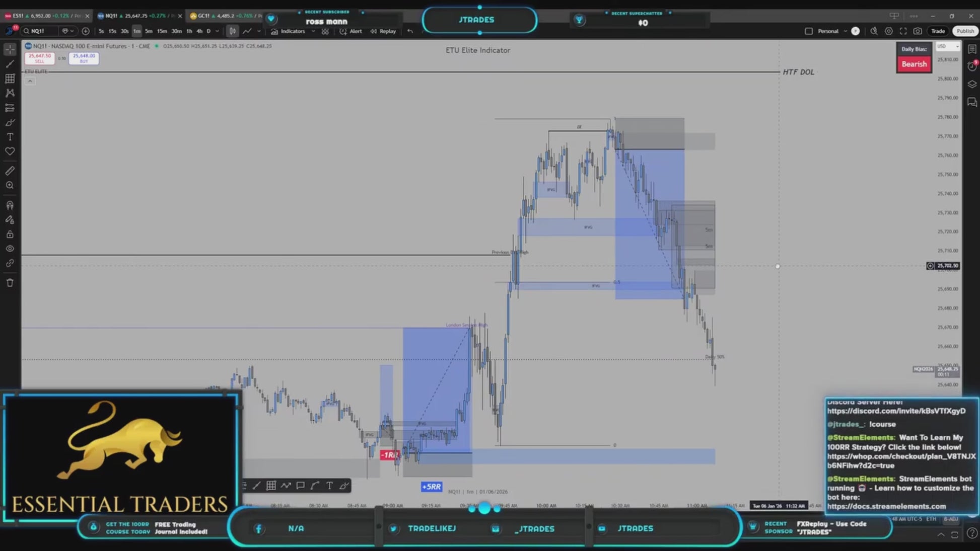Open the Fibonacci retracement tools
This screenshot has height=551, width=980.
click(10, 78)
